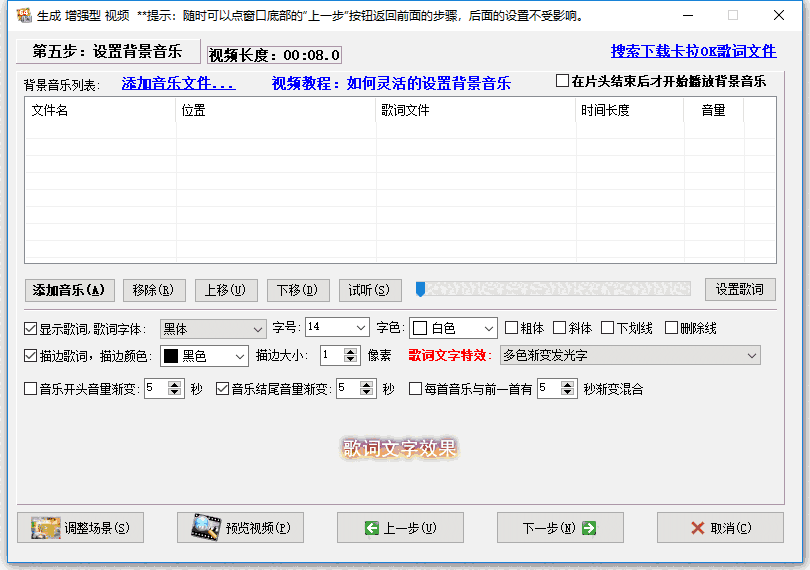Image resolution: width=810 pixels, height=570 pixels.
Task: Increase 音乐结尾音量渐变 seconds spinner
Action: [x=367, y=384]
